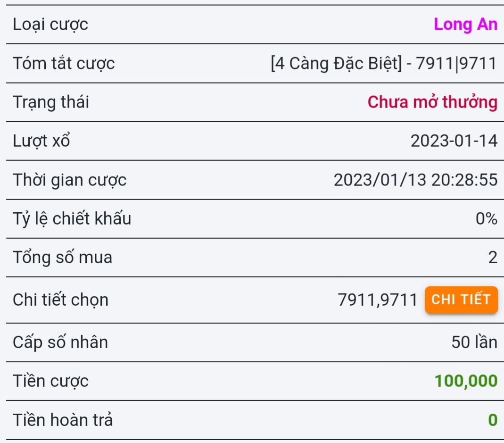Tap the Tóm tắt cược label
This screenshot has width=504, height=443.
point(64,63)
